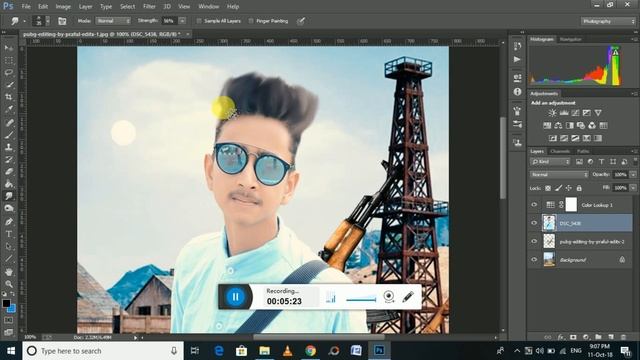
Task: Click the recorder webcam button
Action: [x=389, y=297]
